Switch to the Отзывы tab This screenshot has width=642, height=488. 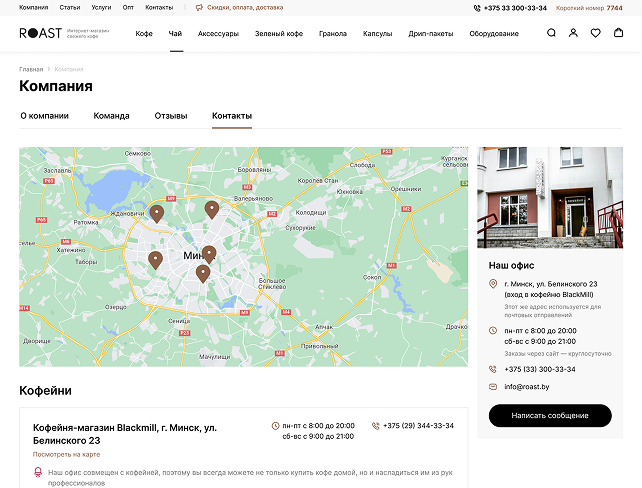click(170, 116)
